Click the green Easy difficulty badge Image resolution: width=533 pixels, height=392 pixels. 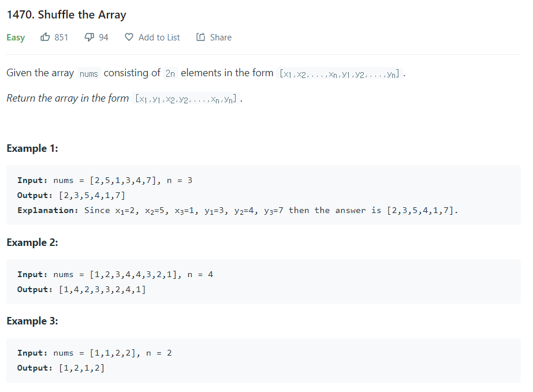[16, 37]
